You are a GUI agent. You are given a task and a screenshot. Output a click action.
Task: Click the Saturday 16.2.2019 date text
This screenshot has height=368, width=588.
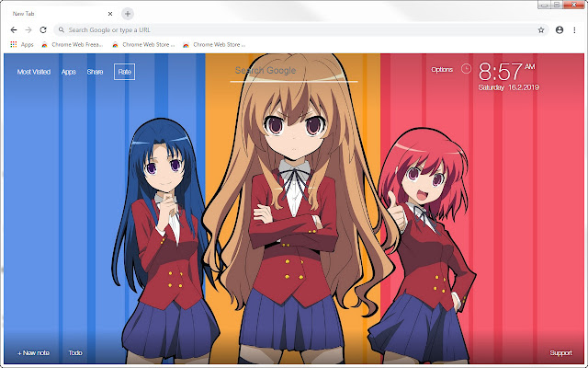[508, 87]
